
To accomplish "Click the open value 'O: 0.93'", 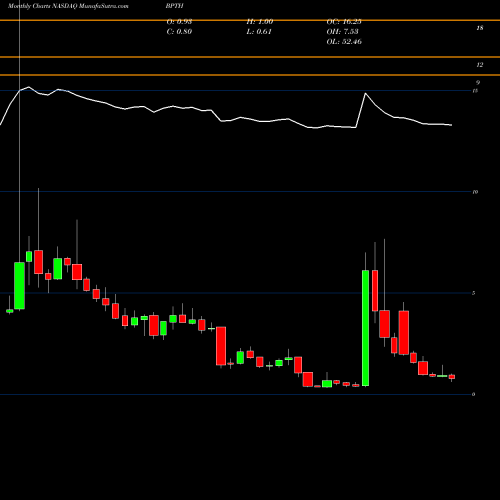I will (x=179, y=22).
